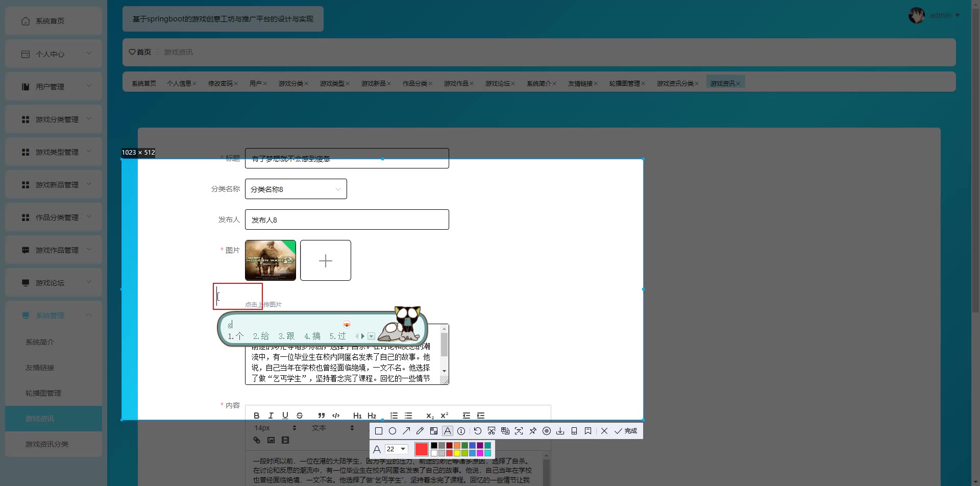The image size is (980, 486).
Task: Click the 完成 button to finish screenshot
Action: [626, 431]
